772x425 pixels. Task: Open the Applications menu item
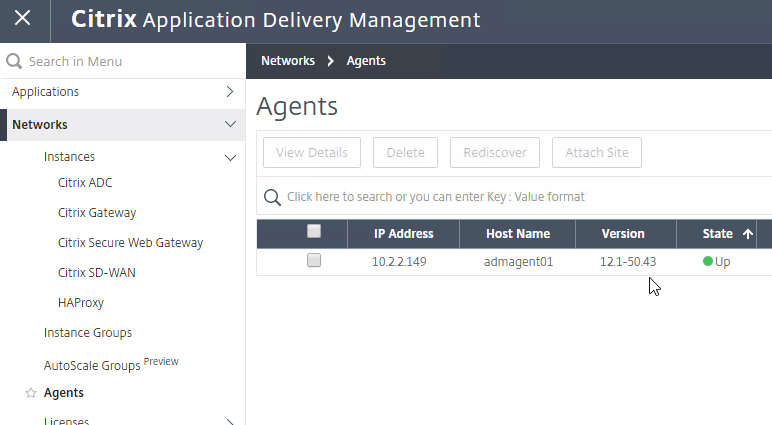[45, 92]
